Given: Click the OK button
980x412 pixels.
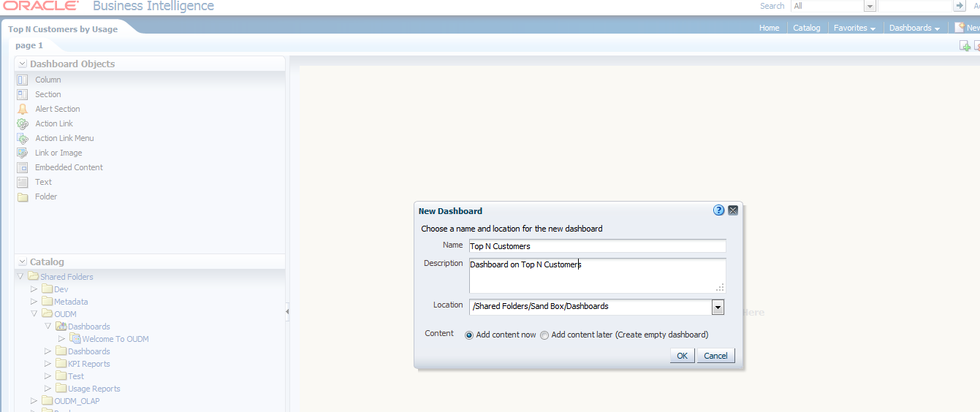Looking at the screenshot, I should (682, 356).
